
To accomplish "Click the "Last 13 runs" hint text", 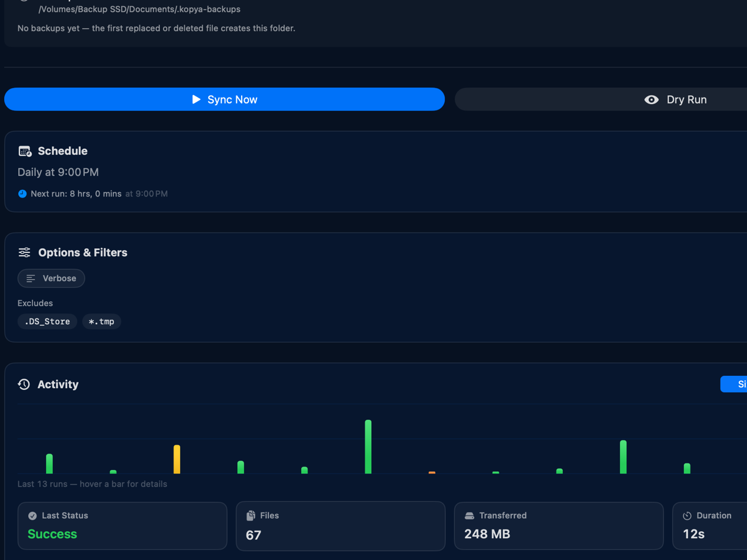I will (92, 484).
